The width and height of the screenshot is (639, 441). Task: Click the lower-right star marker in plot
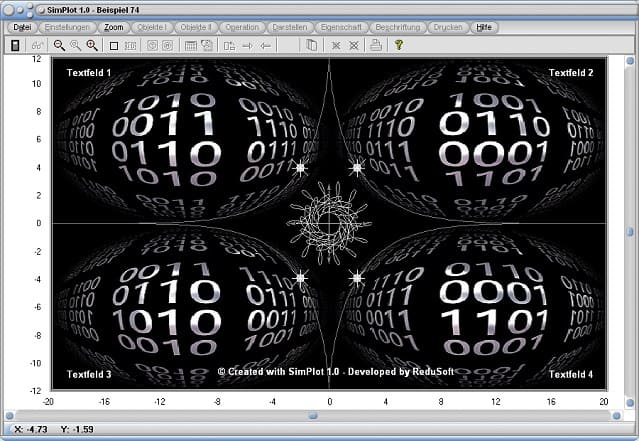point(357,278)
